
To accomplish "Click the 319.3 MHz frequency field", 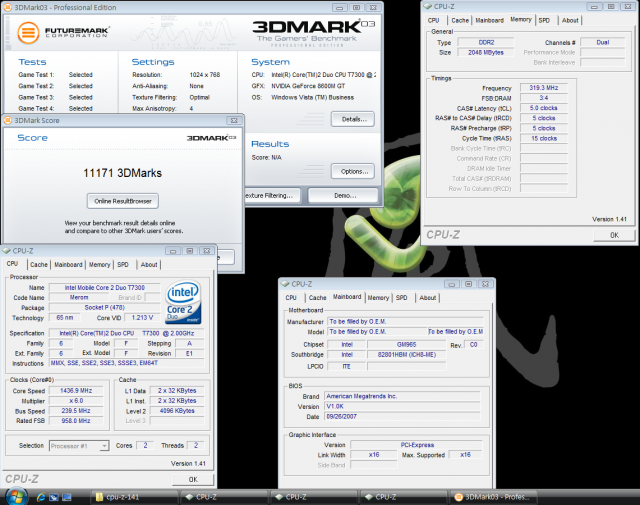I will (x=544, y=88).
